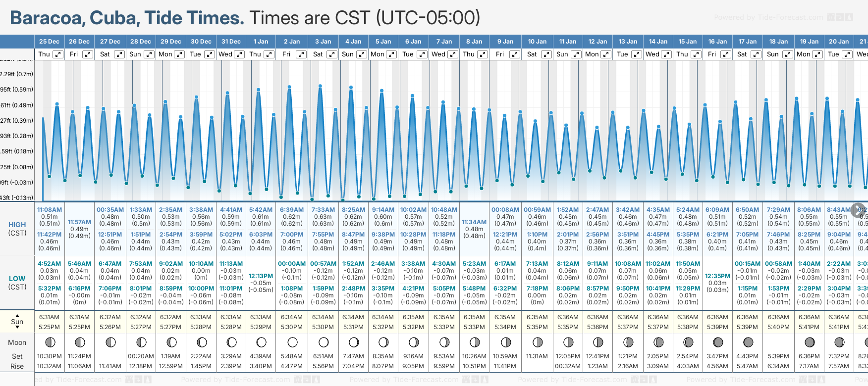Click the moon phase icon under 3 Jan
Image resolution: width=868 pixels, height=386 pixels.
pos(324,342)
